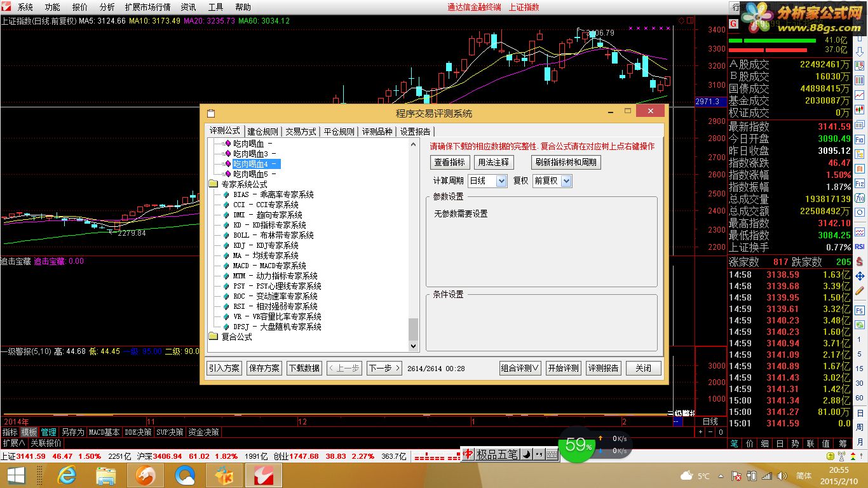The image size is (868, 488).
Task: Switch to 设置报告 tab
Action: (x=416, y=132)
